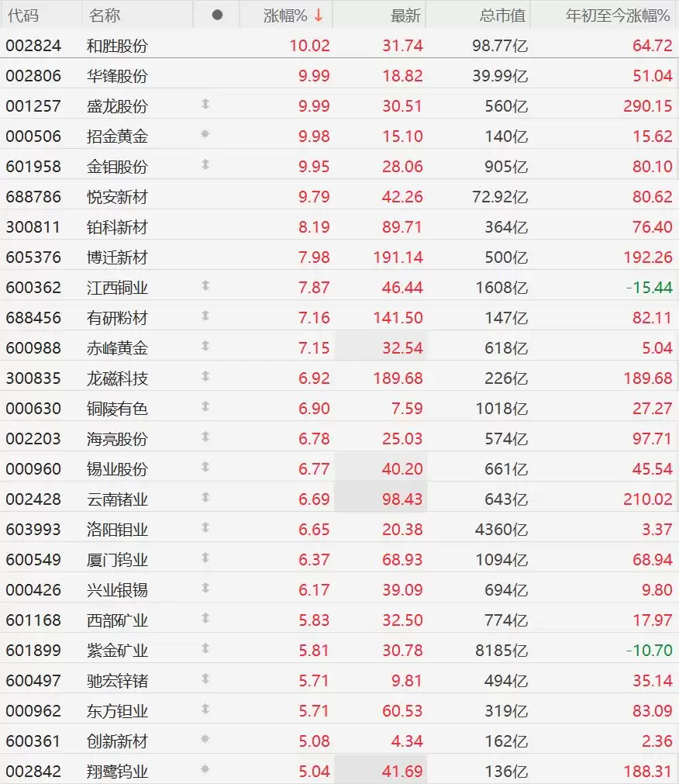Image resolution: width=679 pixels, height=784 pixels.
Task: Click the up-down arrow icon in 厦门钨业 row
Action: point(205,558)
